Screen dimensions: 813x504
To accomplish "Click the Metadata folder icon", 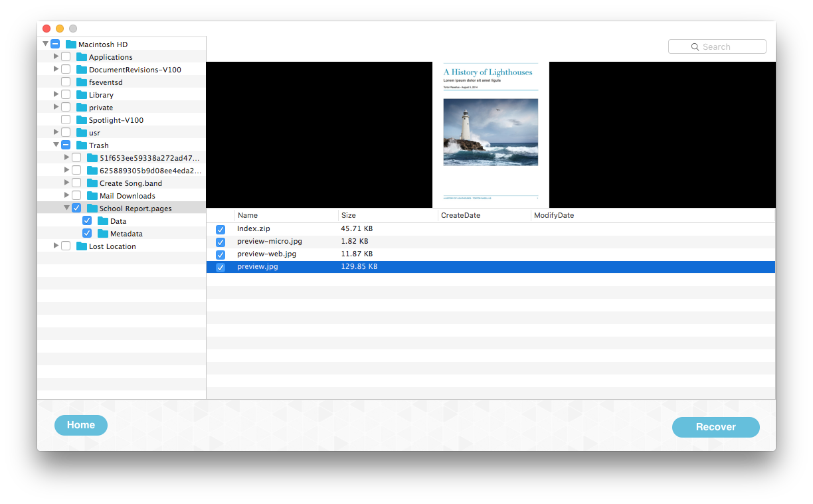I will [x=103, y=234].
